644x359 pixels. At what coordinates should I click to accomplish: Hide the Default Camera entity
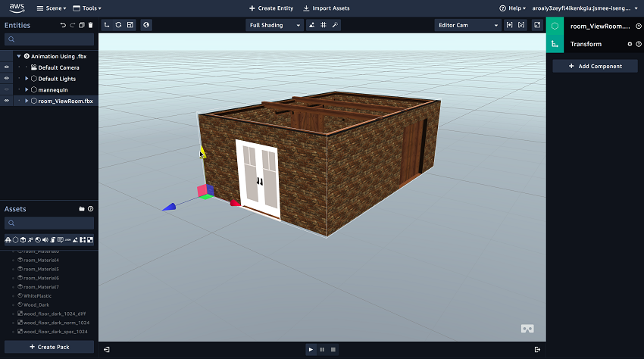(7, 67)
